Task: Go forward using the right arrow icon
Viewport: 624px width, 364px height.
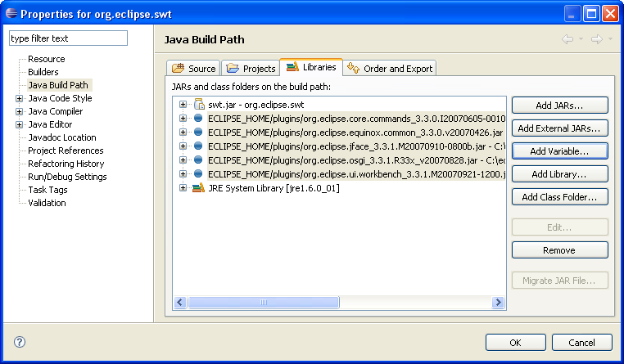Action: point(596,39)
